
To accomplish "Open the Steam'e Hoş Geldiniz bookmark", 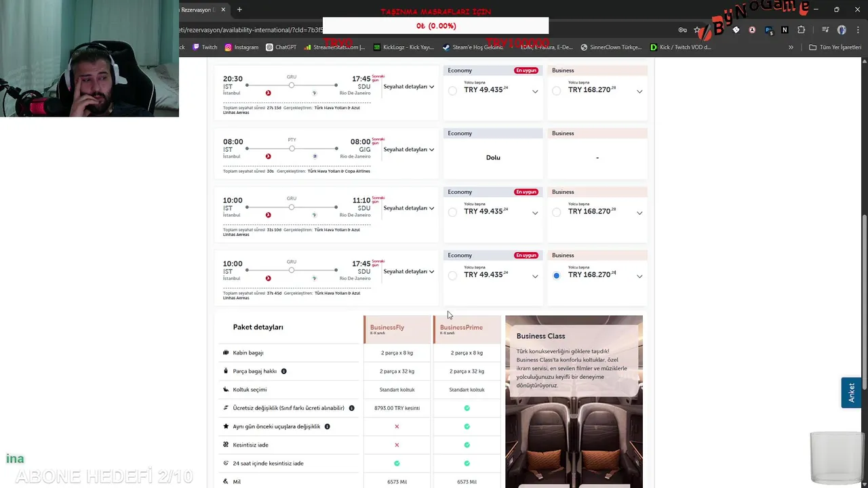I will [x=473, y=47].
